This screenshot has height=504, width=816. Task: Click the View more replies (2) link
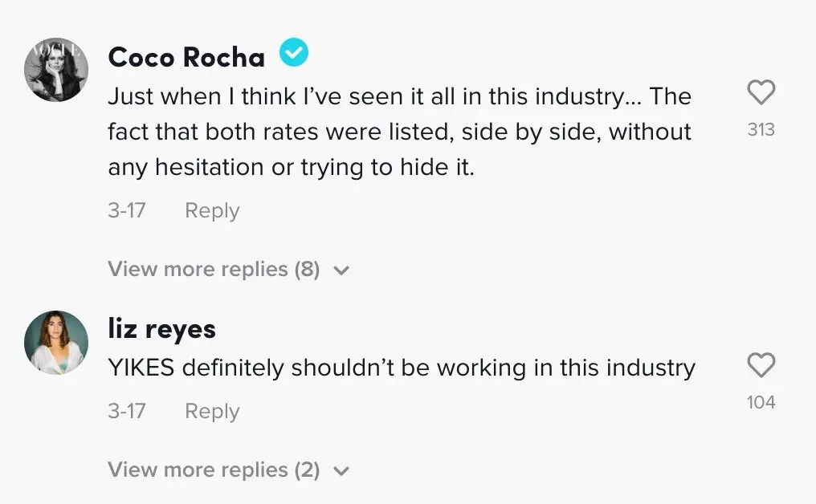(214, 470)
